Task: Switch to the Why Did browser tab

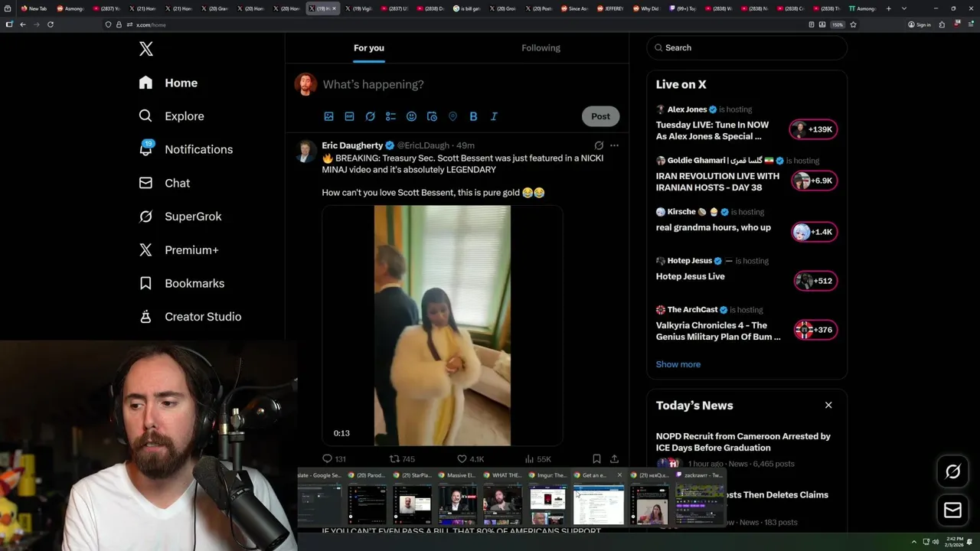Action: [x=645, y=8]
